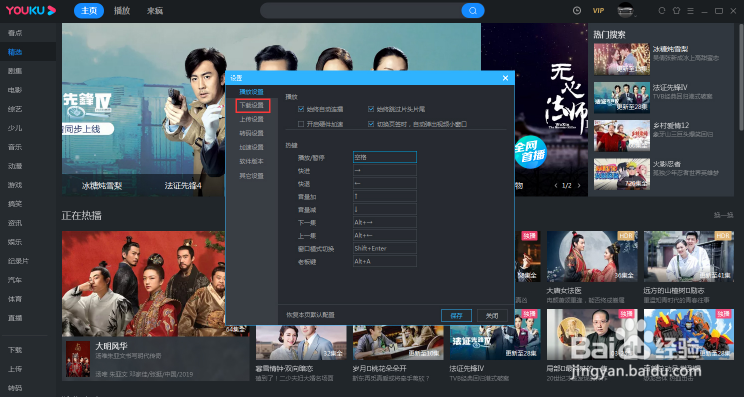The height and width of the screenshot is (397, 744).
Task: Click the user avatar picture
Action: pos(625,10)
